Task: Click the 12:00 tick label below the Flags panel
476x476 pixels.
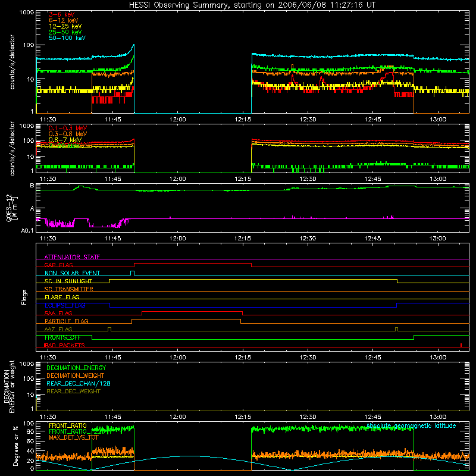Action: pyautogui.click(x=177, y=358)
